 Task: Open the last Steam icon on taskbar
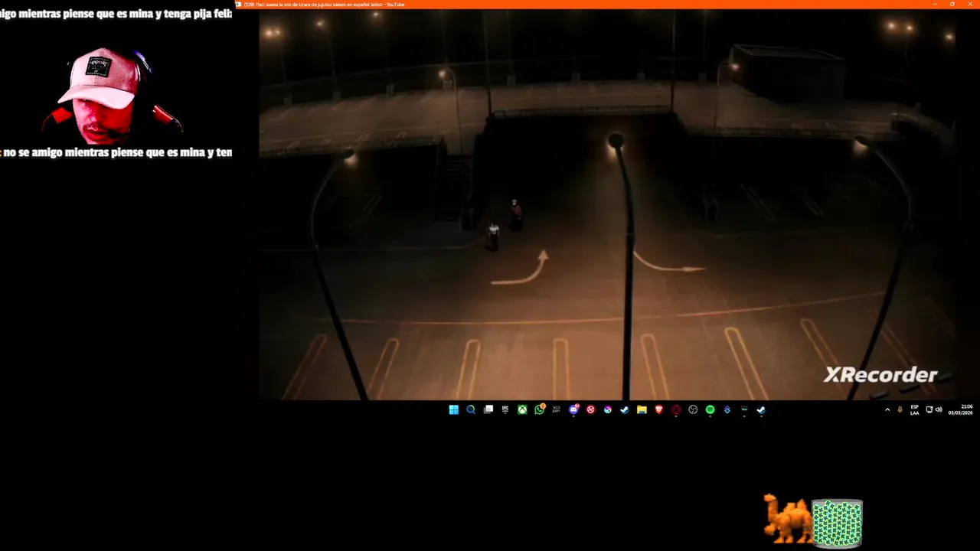[761, 409]
